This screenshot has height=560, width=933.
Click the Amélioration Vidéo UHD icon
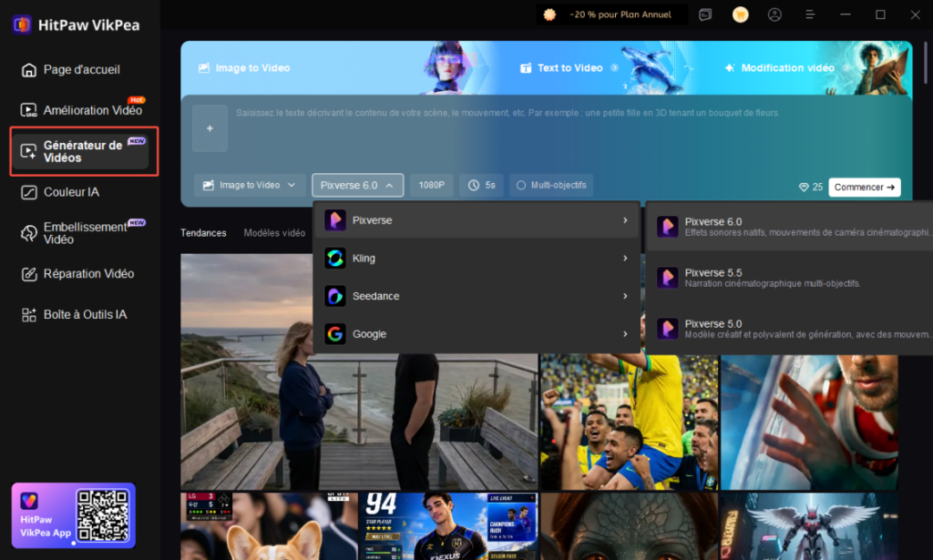point(28,110)
